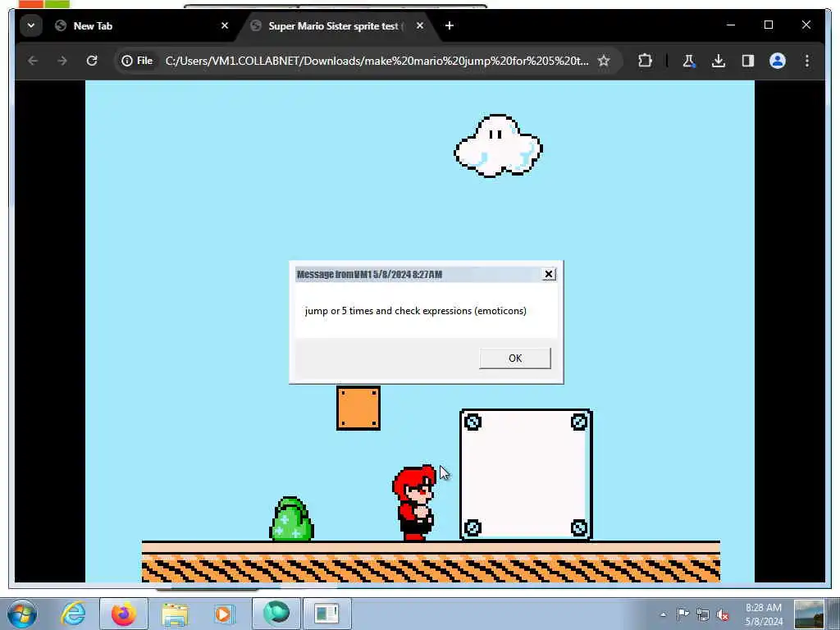
Task: Bookmark this page with star icon
Action: click(x=604, y=61)
